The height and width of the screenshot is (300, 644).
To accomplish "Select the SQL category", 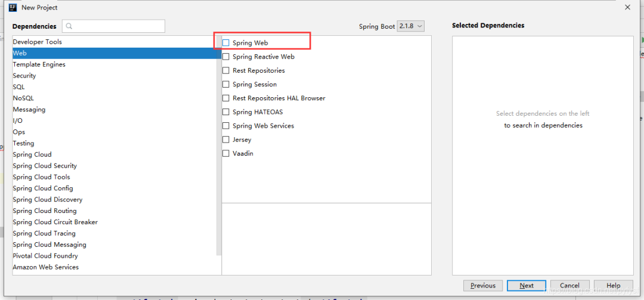I will pos(117,87).
